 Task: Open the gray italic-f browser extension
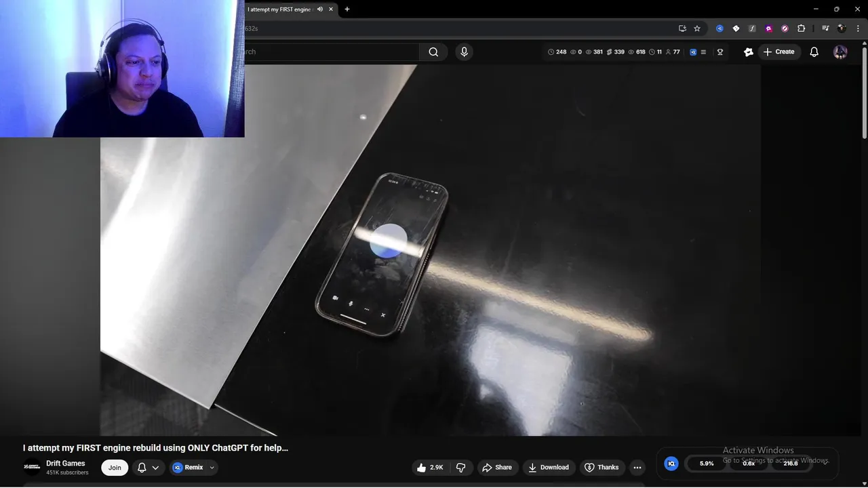(752, 28)
